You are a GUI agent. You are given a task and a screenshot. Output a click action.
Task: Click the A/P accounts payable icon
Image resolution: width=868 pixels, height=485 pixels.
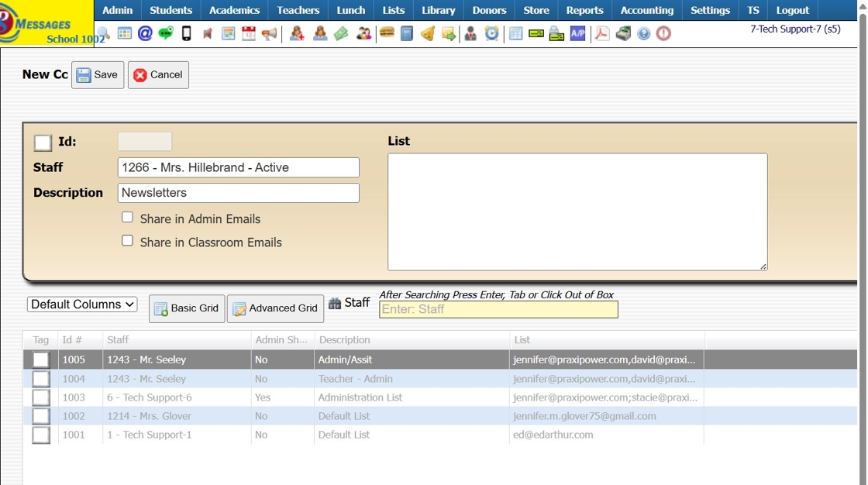click(x=577, y=33)
